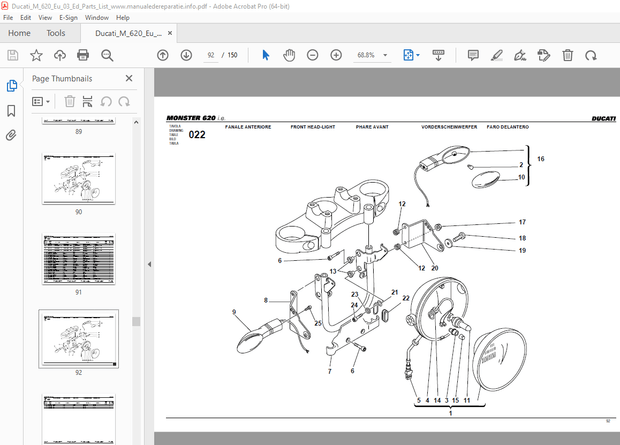Rotate thumbnails clockwise icon

[124, 102]
